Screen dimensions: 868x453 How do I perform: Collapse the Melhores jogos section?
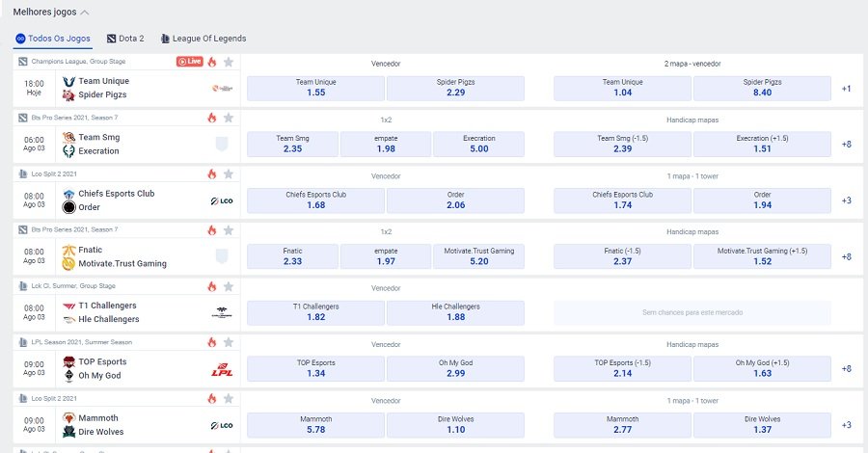pyautogui.click(x=85, y=13)
